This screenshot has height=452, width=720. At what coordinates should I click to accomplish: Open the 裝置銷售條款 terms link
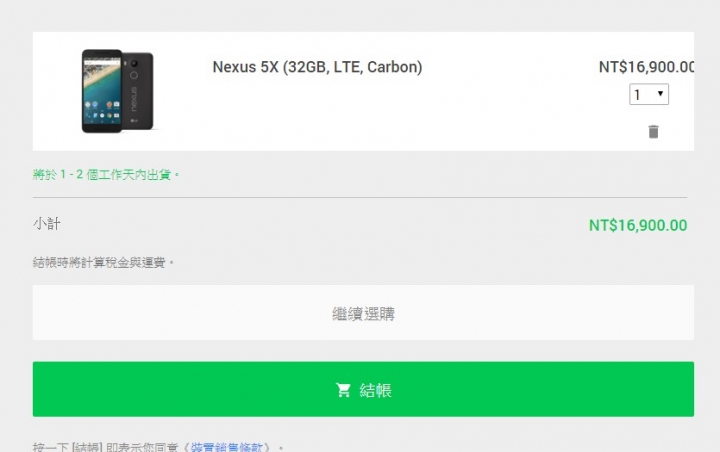click(x=227, y=447)
